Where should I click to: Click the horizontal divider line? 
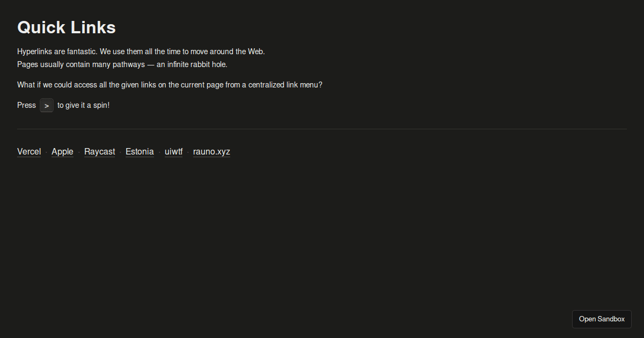(322, 128)
